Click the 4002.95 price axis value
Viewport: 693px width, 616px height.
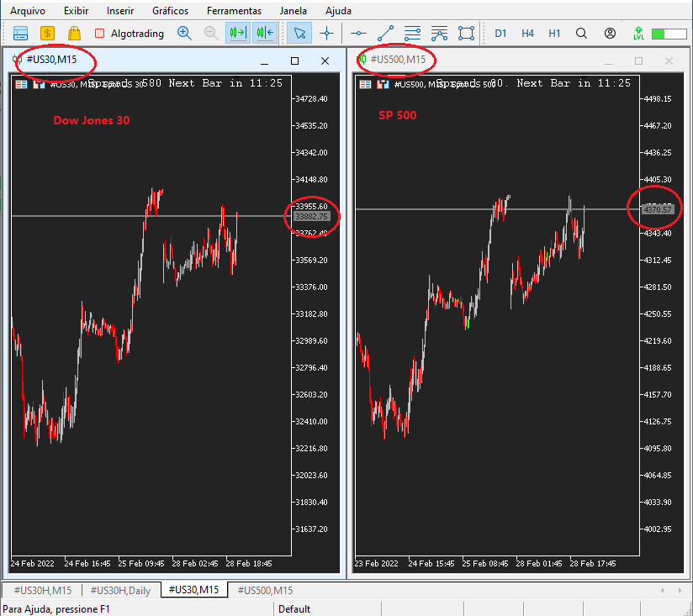click(658, 529)
